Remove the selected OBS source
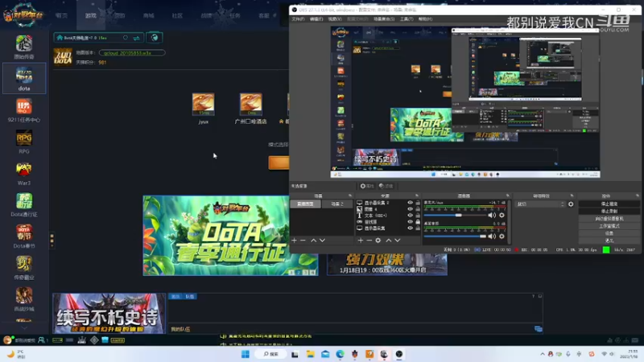 [x=369, y=240]
